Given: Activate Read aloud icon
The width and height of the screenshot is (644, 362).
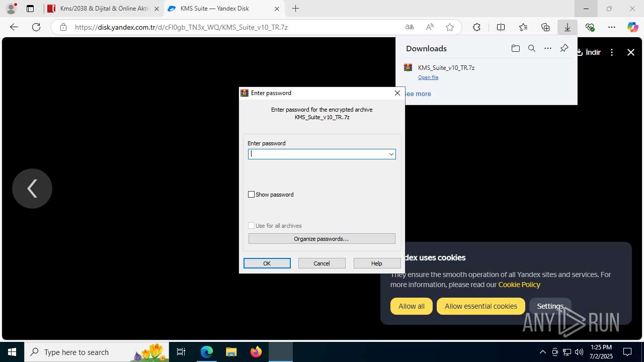Looking at the screenshot, I should [430, 27].
